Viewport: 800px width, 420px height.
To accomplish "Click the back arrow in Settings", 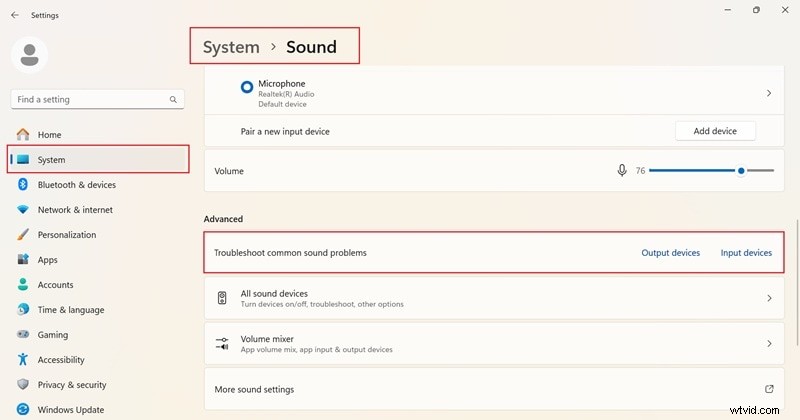I will (14, 15).
